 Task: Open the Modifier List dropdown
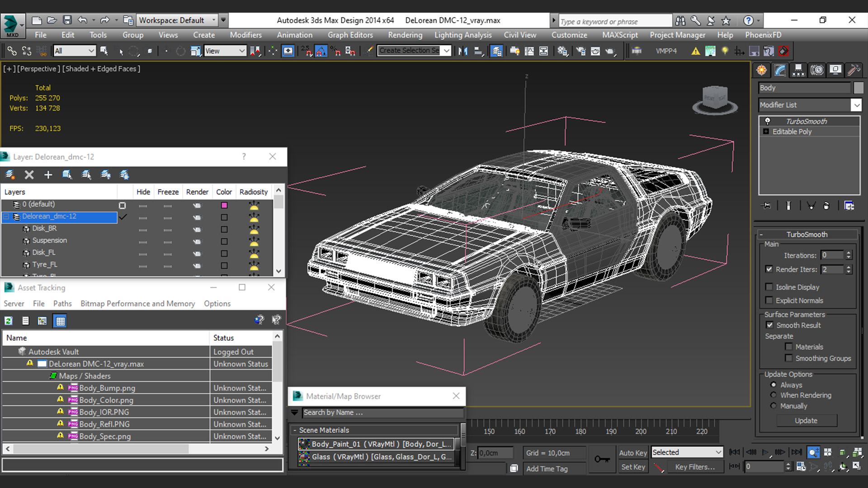(856, 105)
